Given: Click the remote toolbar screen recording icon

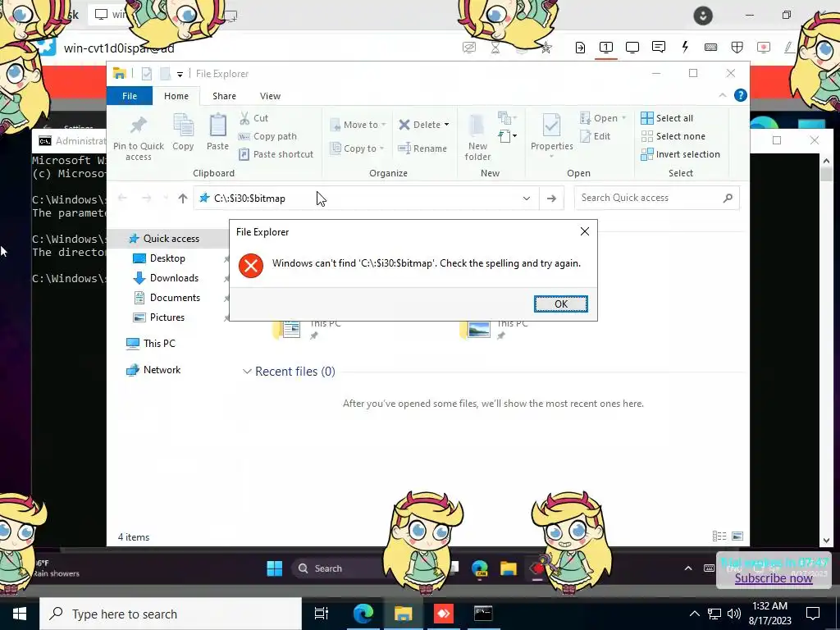Looking at the screenshot, I should [764, 48].
